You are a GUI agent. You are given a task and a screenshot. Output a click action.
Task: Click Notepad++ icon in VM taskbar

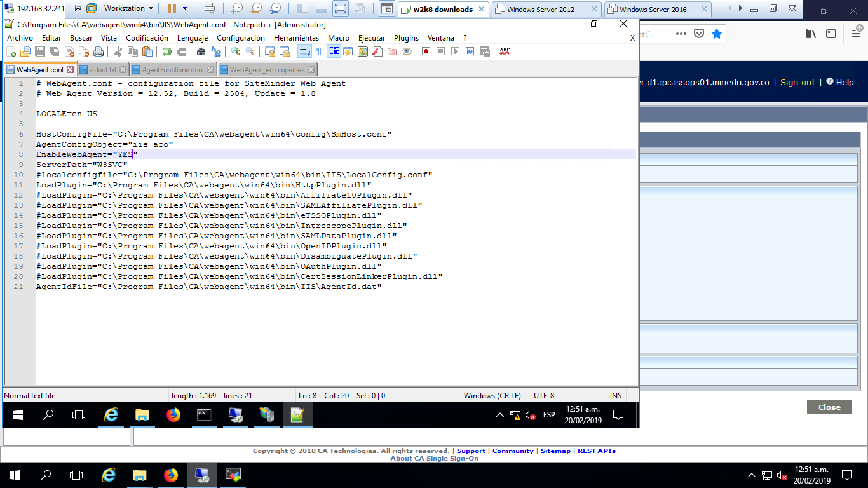297,416
